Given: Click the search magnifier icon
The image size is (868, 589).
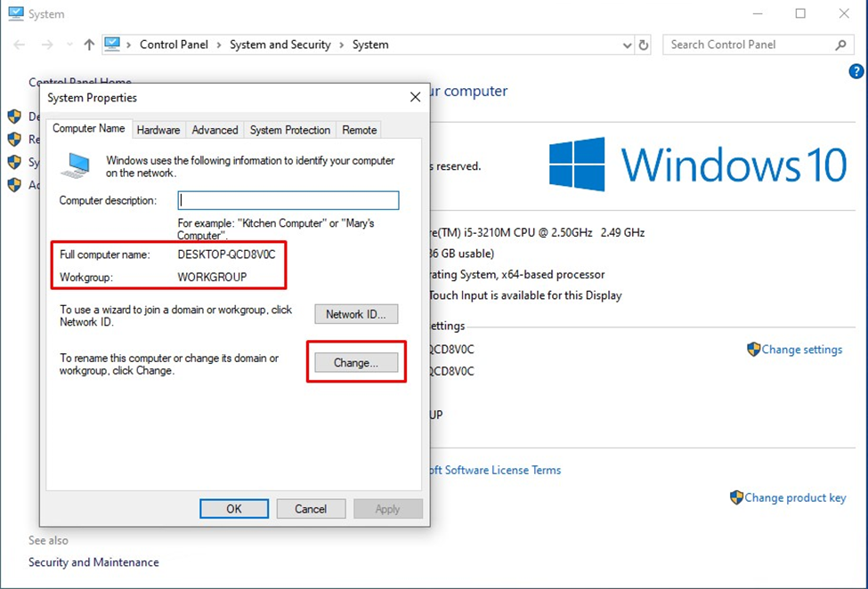Looking at the screenshot, I should [840, 44].
